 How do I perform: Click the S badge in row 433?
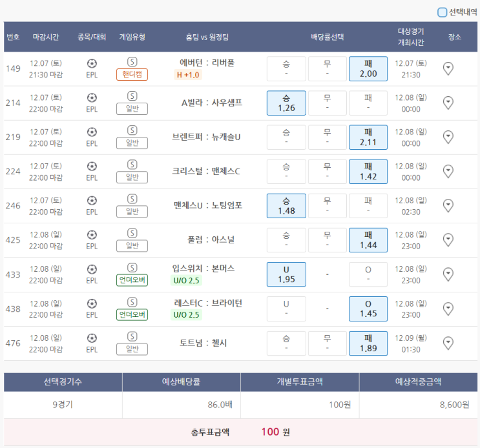click(x=132, y=268)
